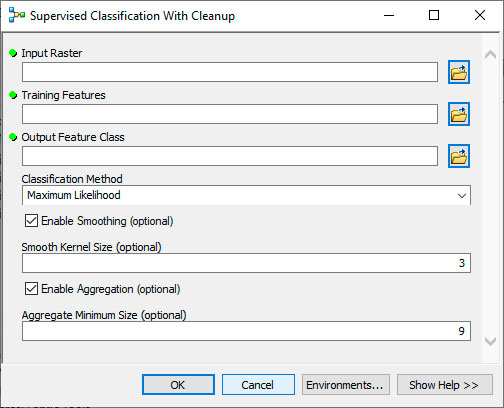Open browse folder for Output Feature Class
This screenshot has width=504, height=408.
pyautogui.click(x=459, y=156)
